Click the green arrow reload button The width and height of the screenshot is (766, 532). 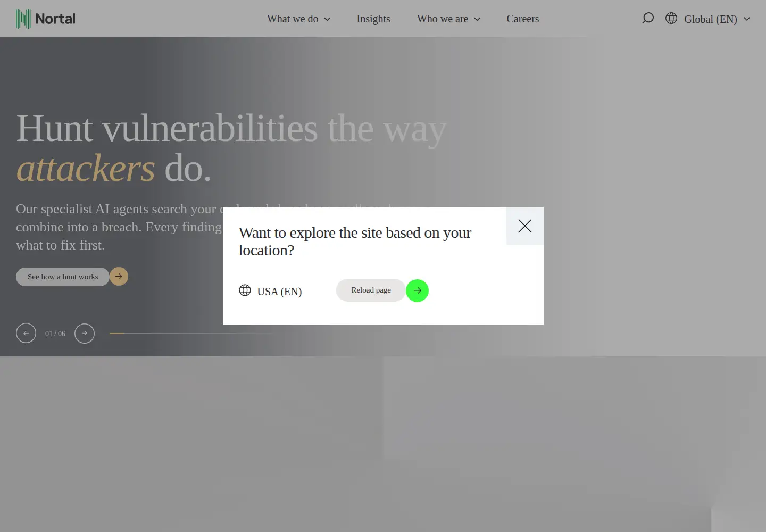417,290
